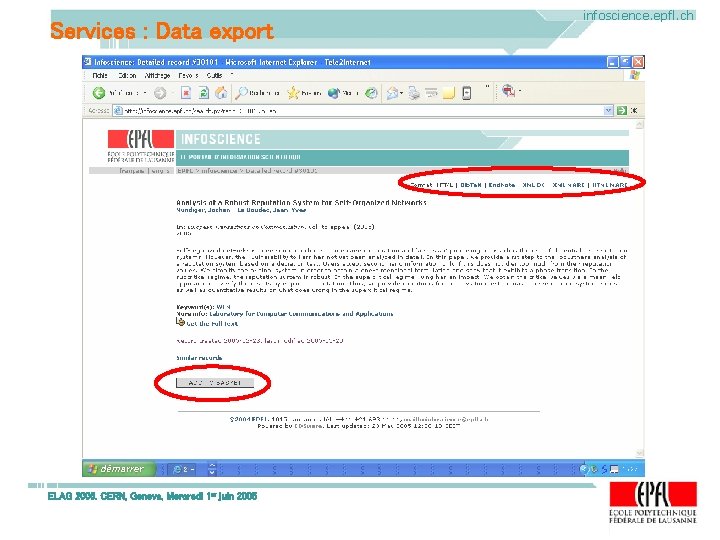
Task: Click the taskbar toolbar scroll arrows
Action: coord(212,469)
